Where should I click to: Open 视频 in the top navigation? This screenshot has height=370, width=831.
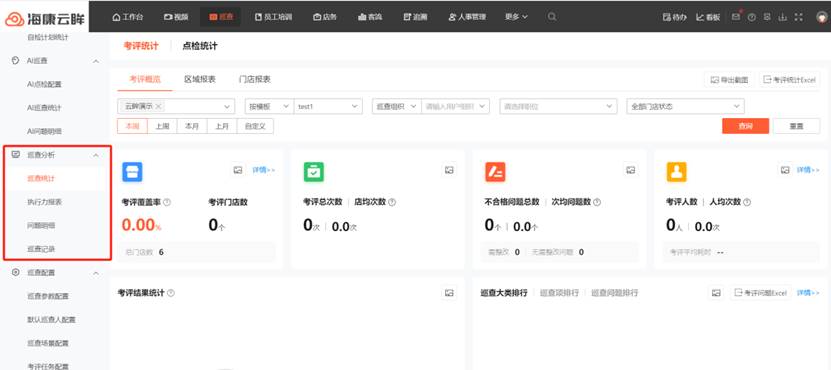pos(176,17)
